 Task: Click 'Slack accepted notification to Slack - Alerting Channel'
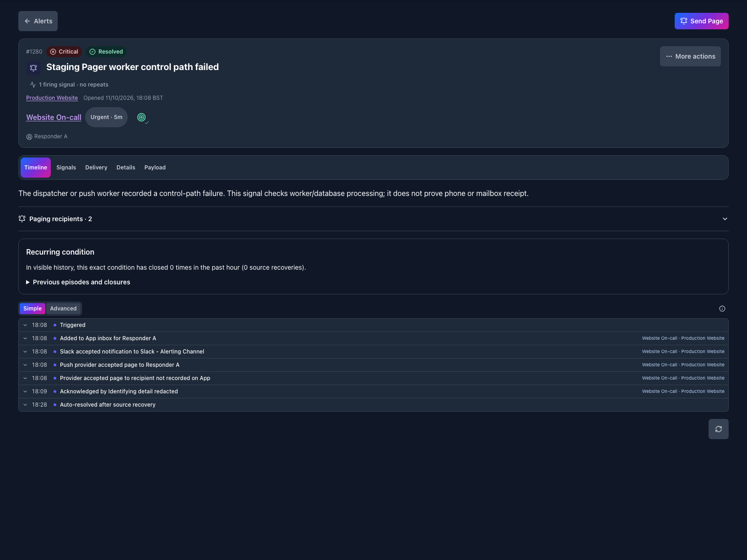[132, 352]
